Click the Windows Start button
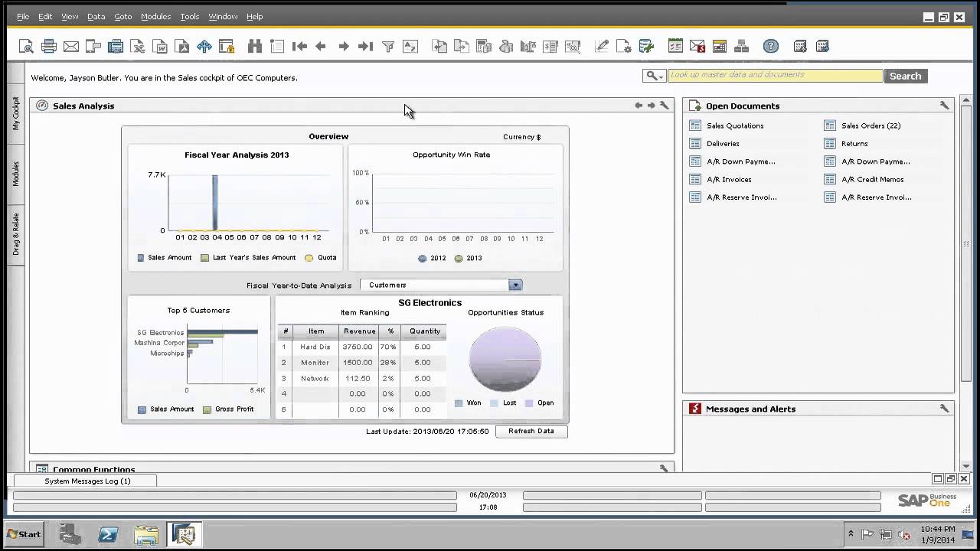 [x=24, y=533]
